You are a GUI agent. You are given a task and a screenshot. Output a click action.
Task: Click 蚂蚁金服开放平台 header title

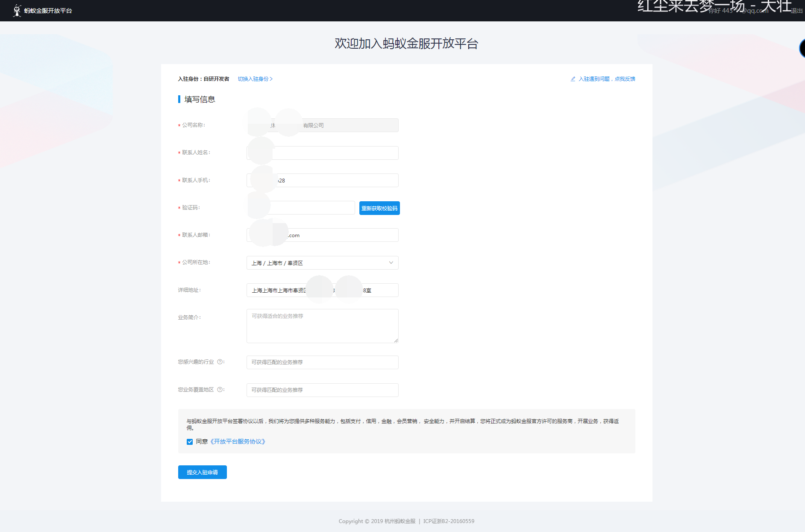coord(48,11)
